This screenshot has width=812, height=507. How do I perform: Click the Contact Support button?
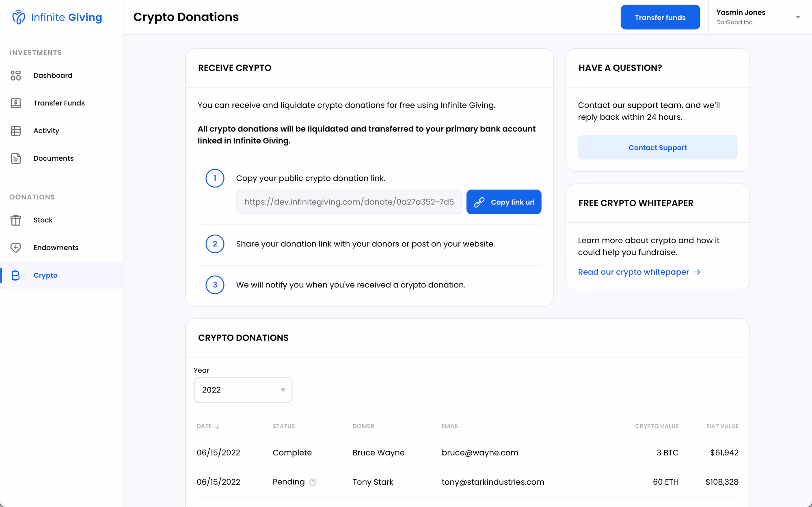(x=657, y=147)
